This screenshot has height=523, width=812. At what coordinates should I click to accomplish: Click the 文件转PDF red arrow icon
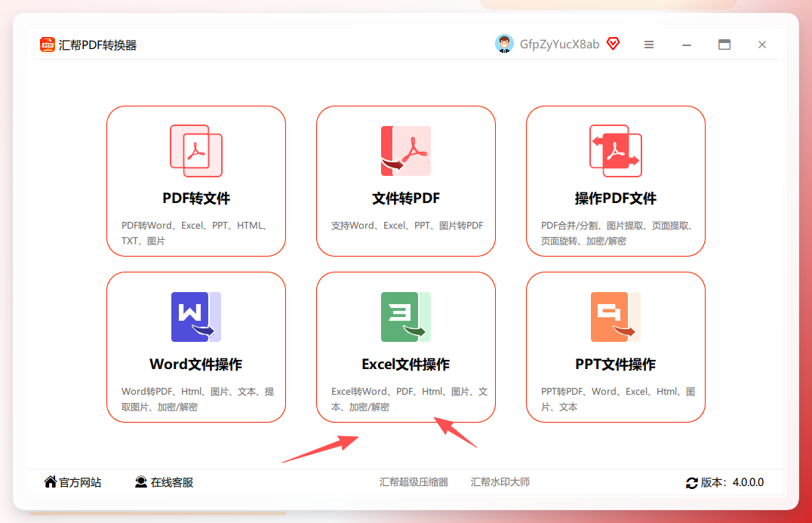tap(406, 151)
